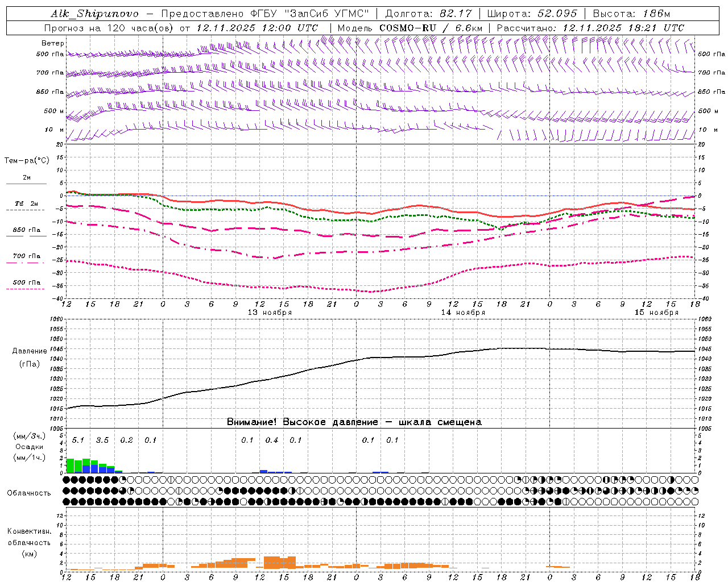Click the 'Рассчитано: 12.11.2025 18:21 UTC' timestamp
The image size is (728, 582).
[x=590, y=28]
